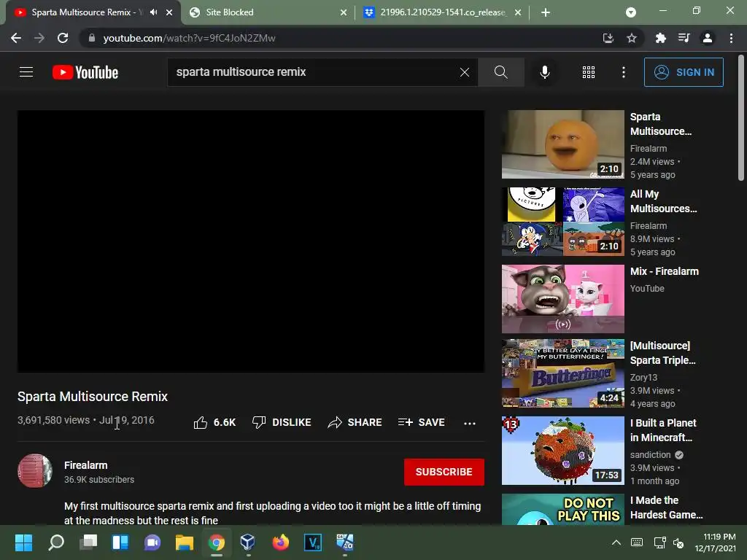The image size is (747, 560).
Task: Save video to a playlist
Action: click(x=421, y=422)
